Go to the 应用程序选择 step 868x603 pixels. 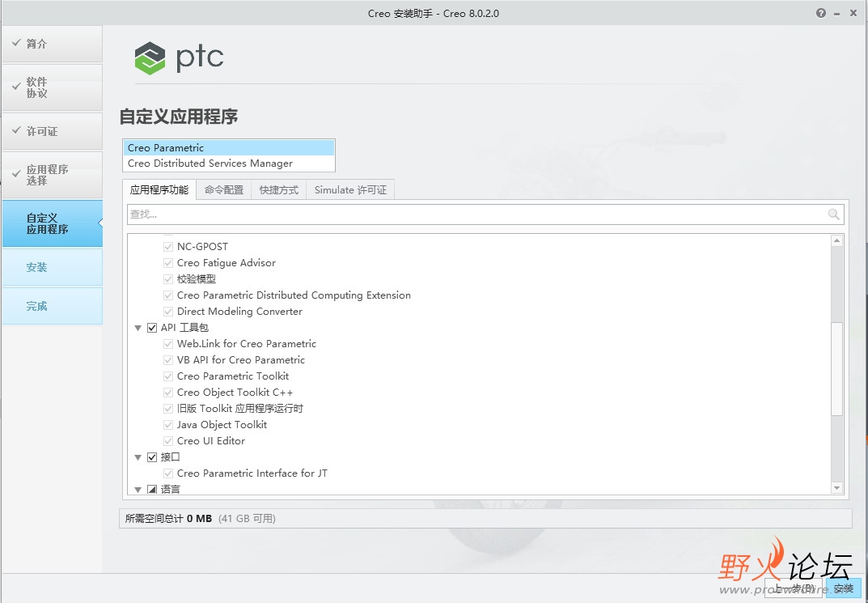pos(52,175)
